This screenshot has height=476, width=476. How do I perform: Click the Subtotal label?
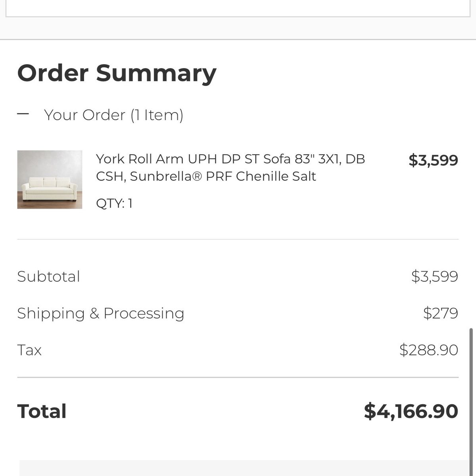[x=48, y=276]
